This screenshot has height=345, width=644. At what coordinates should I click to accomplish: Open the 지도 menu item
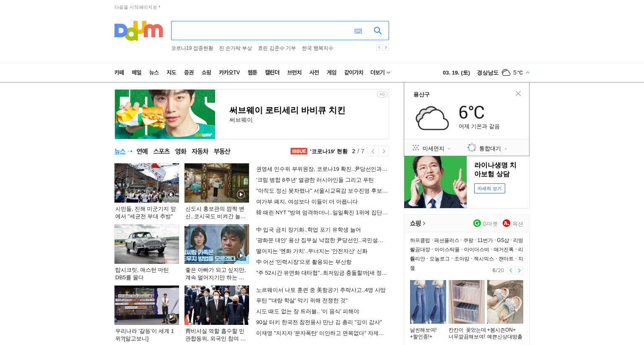click(x=171, y=72)
